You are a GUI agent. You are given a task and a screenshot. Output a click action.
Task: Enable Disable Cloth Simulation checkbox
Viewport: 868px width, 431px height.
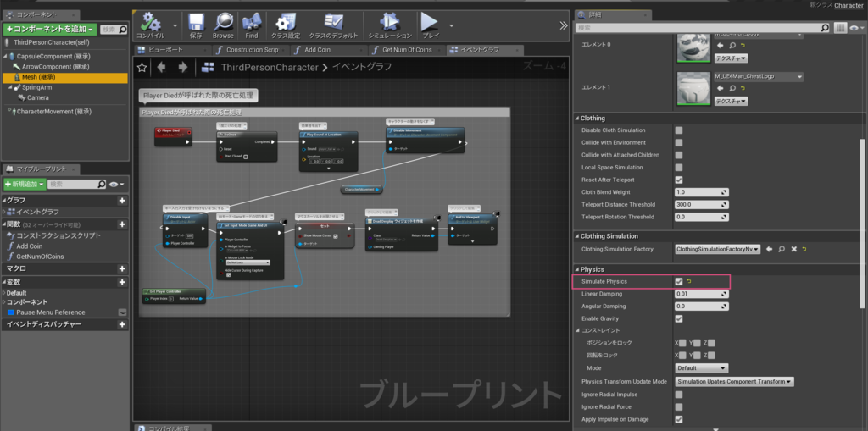click(679, 130)
